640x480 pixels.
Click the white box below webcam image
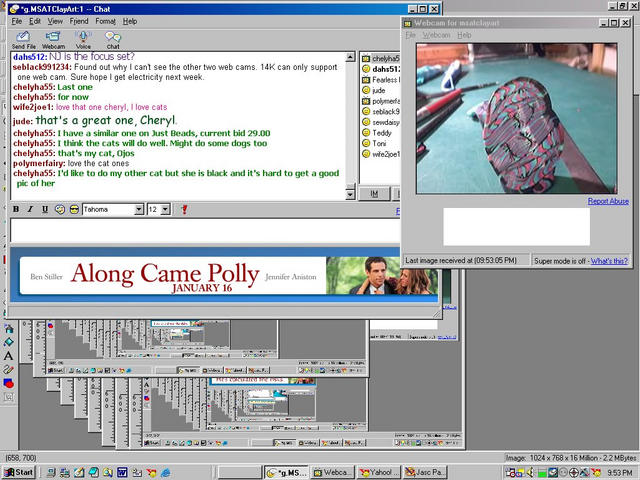(516, 227)
